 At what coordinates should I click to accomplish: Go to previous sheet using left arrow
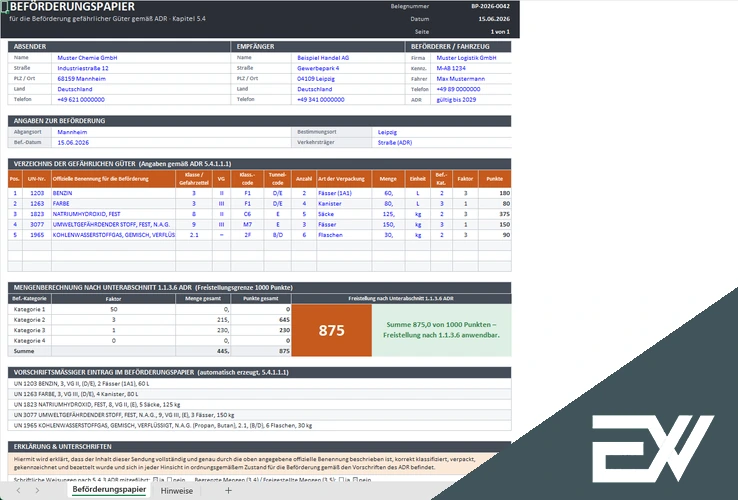pos(18,491)
